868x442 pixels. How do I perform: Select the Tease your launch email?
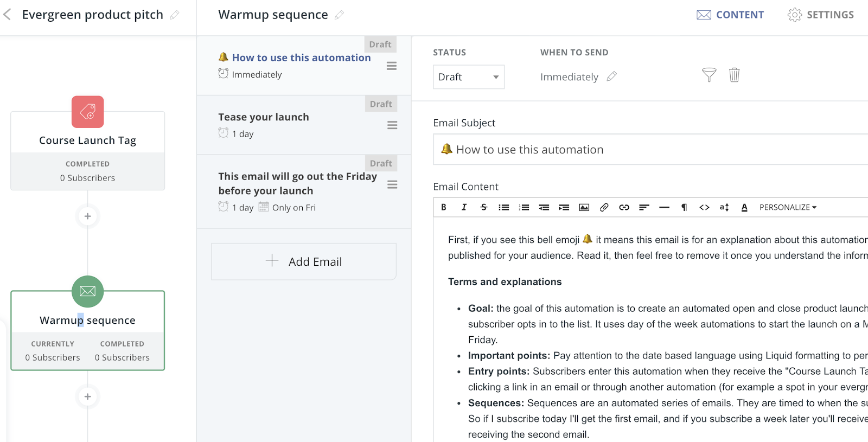(264, 117)
